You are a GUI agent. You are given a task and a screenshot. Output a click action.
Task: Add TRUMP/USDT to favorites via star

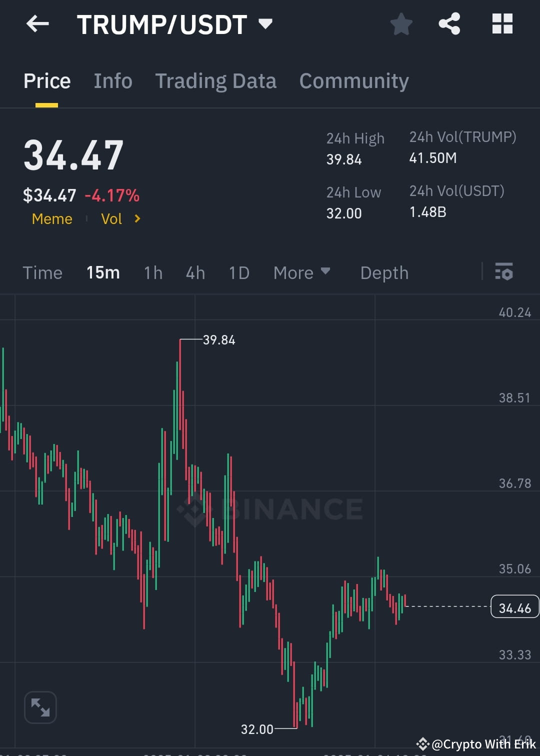[x=401, y=23]
